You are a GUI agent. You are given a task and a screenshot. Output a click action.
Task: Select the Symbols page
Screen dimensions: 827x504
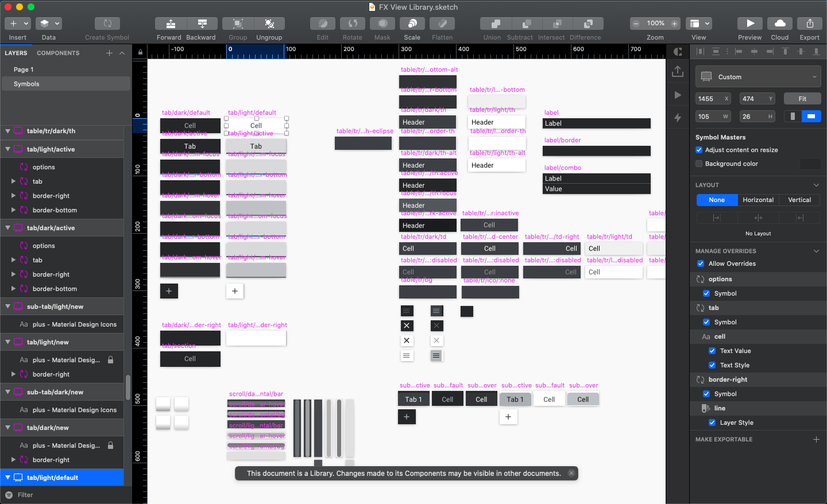pyautogui.click(x=65, y=84)
